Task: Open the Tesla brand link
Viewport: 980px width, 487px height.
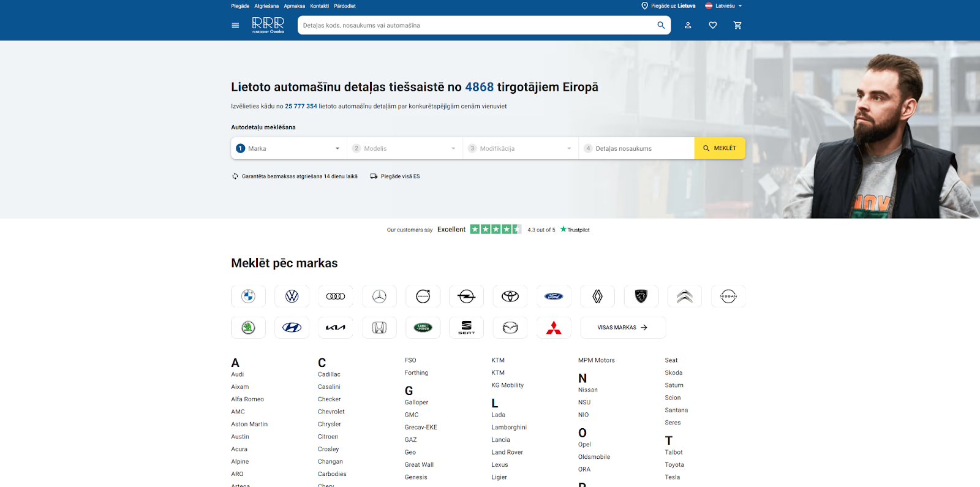Action: [673, 477]
